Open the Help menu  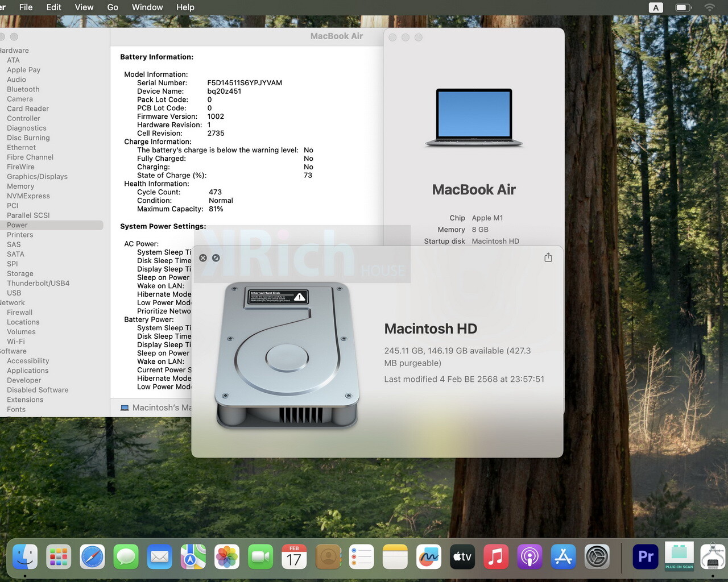coord(185,7)
